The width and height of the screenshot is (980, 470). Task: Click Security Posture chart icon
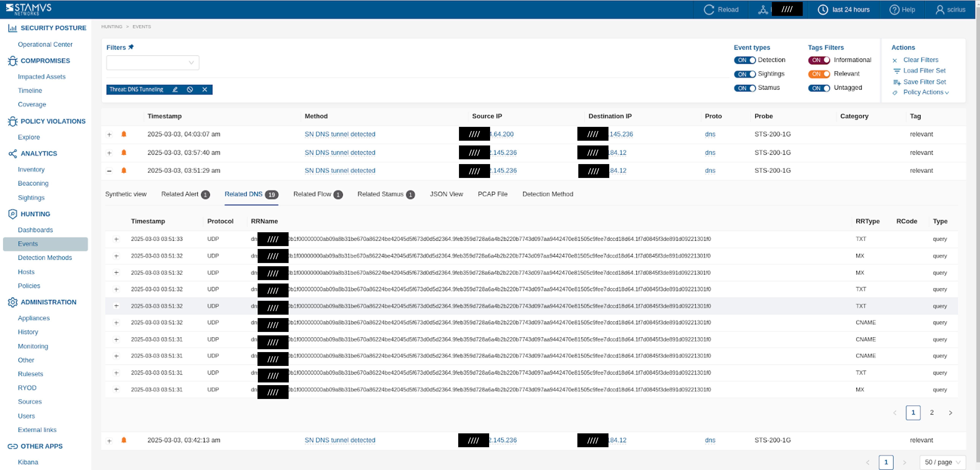[13, 28]
